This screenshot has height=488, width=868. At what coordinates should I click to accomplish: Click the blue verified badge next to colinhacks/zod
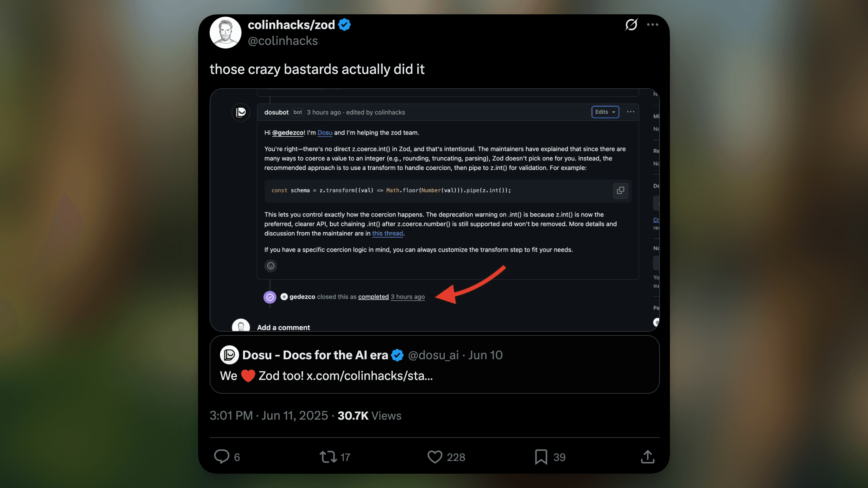(344, 24)
